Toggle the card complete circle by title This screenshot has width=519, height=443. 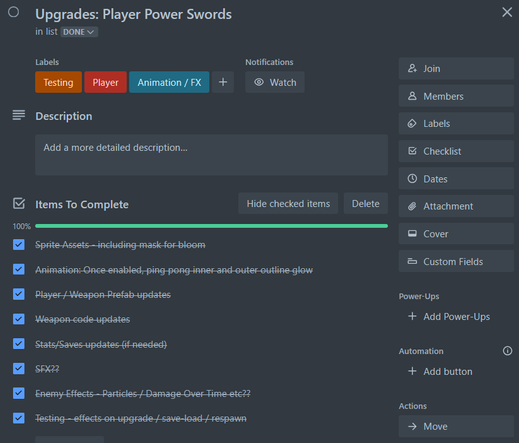[x=14, y=12]
